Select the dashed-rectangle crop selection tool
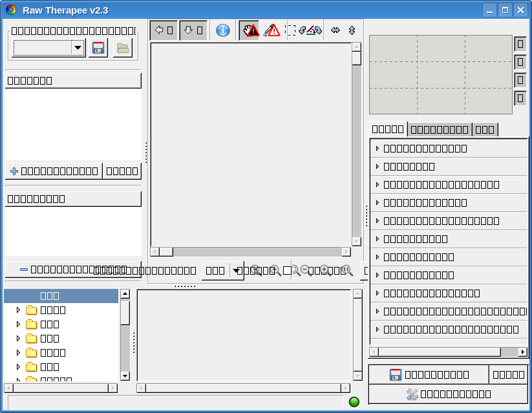Screen dimensions: 532x413 pos(292,30)
